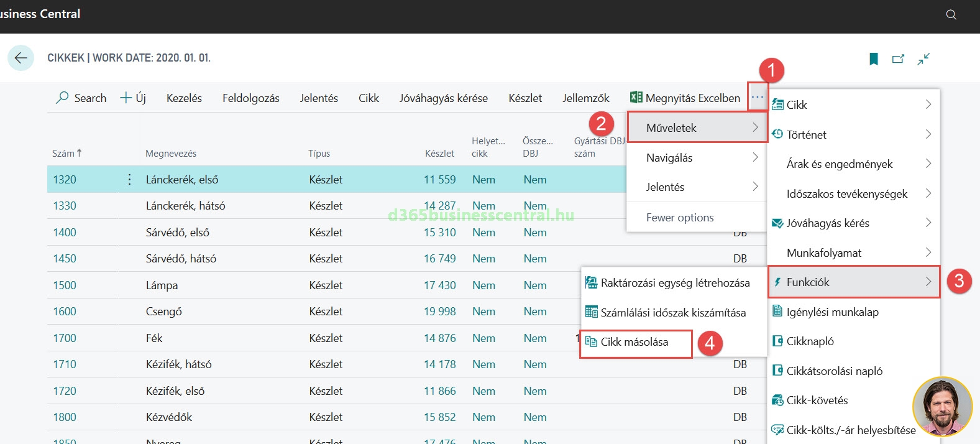980x444 pixels.
Task: Click the collapse page arrows icon
Action: click(923, 59)
